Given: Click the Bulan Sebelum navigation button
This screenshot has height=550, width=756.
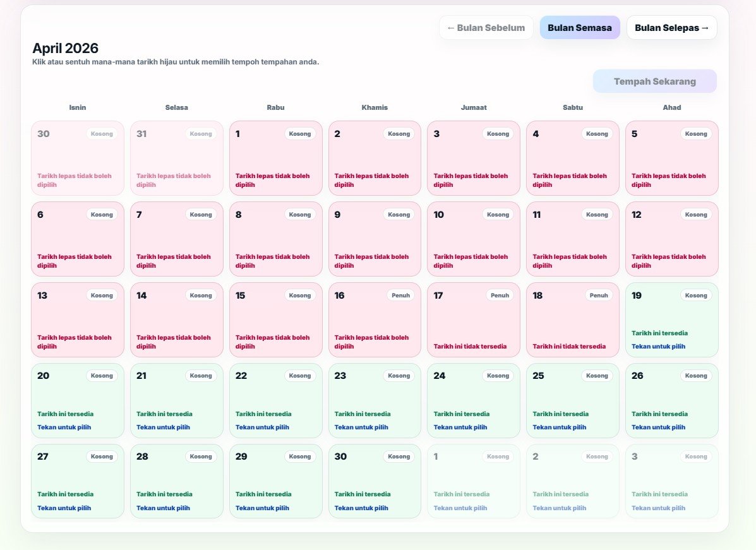Looking at the screenshot, I should [x=486, y=27].
